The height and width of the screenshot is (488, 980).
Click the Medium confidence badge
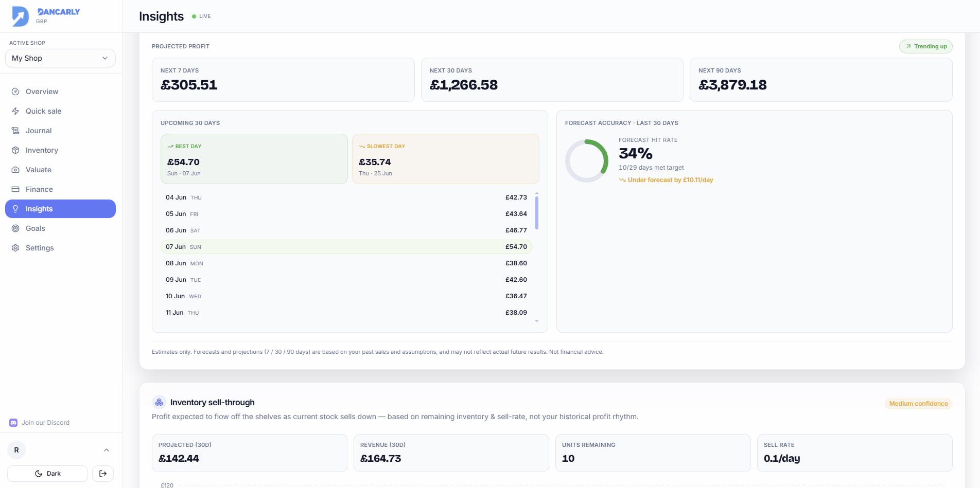click(918, 404)
